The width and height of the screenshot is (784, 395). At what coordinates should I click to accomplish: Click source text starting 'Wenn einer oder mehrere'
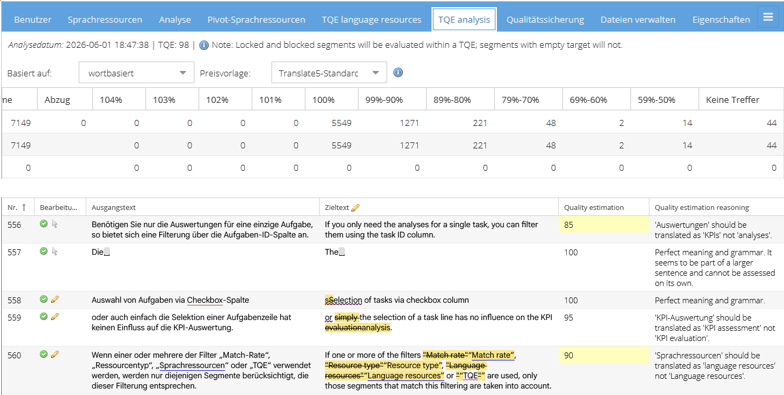tap(201, 370)
